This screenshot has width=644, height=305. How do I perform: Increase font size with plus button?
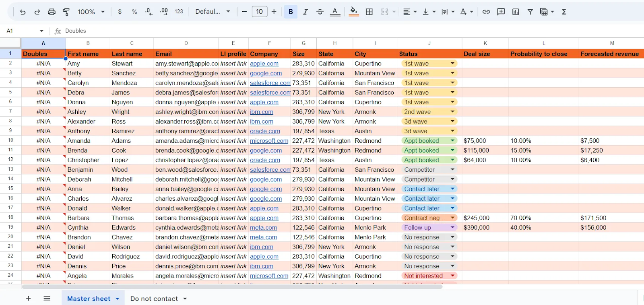tap(274, 12)
